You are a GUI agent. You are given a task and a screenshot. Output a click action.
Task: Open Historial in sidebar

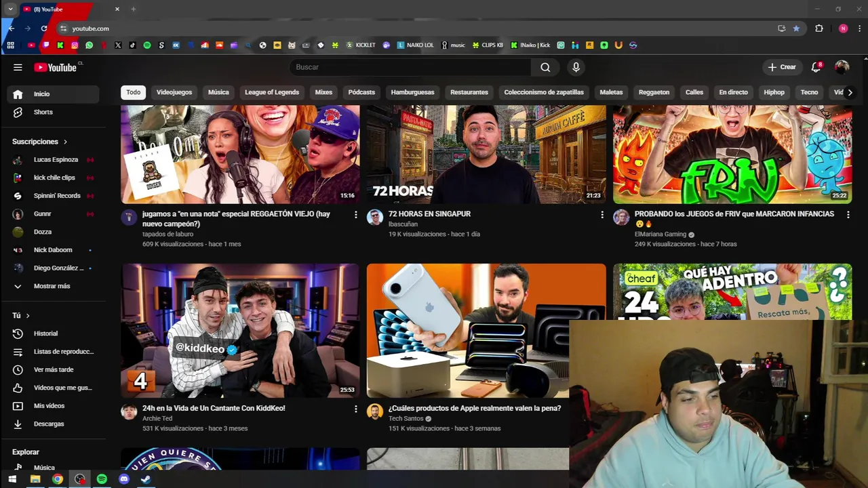pyautogui.click(x=53, y=333)
